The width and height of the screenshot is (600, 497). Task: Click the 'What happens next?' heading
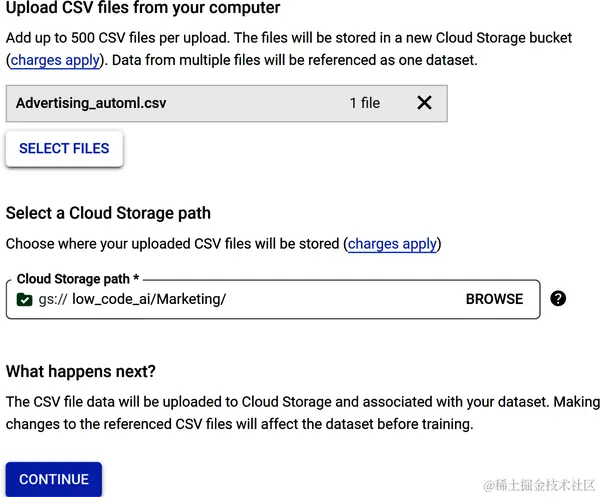81,372
